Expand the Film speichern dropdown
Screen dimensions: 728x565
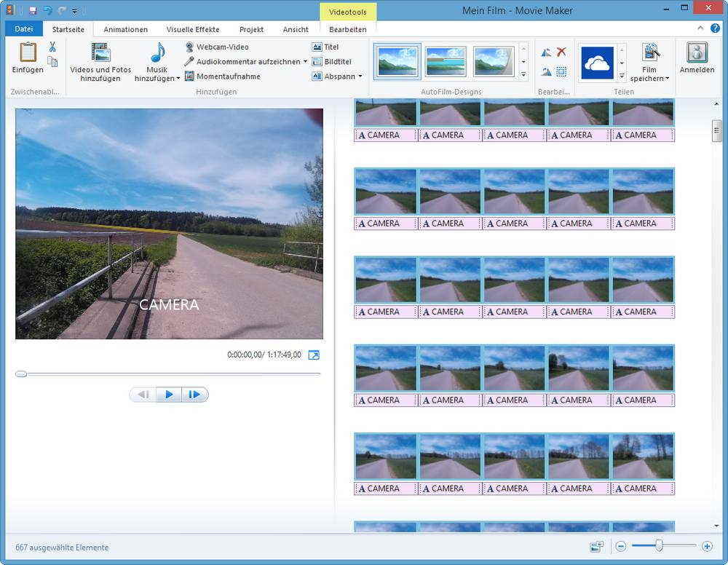tap(667, 79)
